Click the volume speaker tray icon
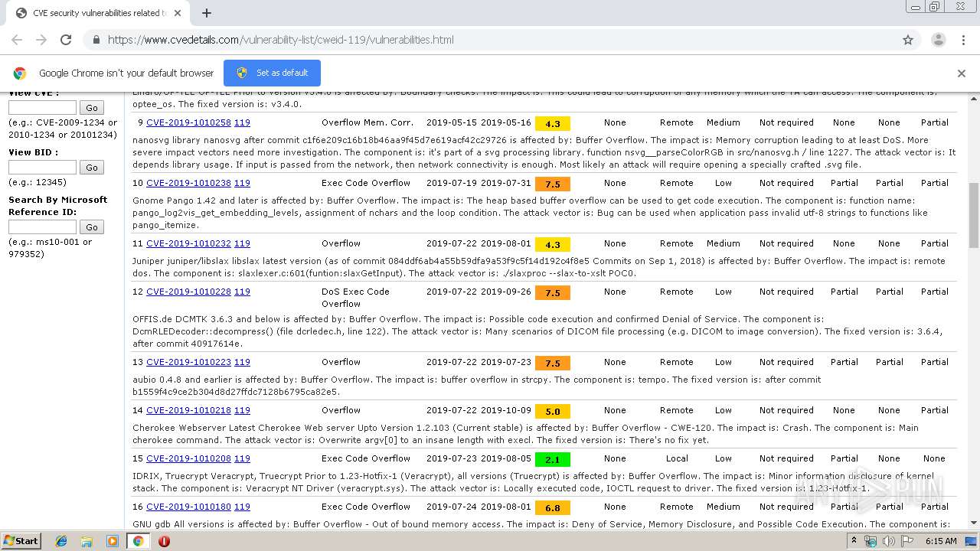This screenshot has width=980, height=551. [x=888, y=541]
